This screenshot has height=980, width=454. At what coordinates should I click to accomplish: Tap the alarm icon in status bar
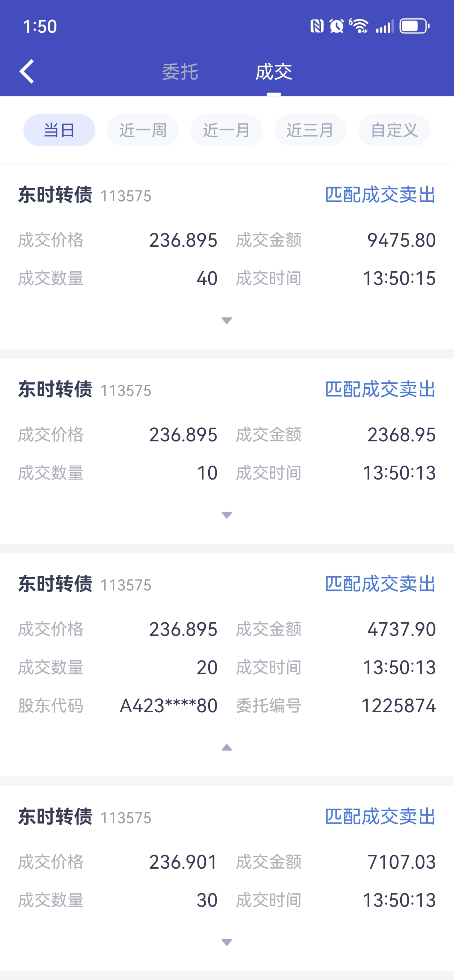[337, 26]
